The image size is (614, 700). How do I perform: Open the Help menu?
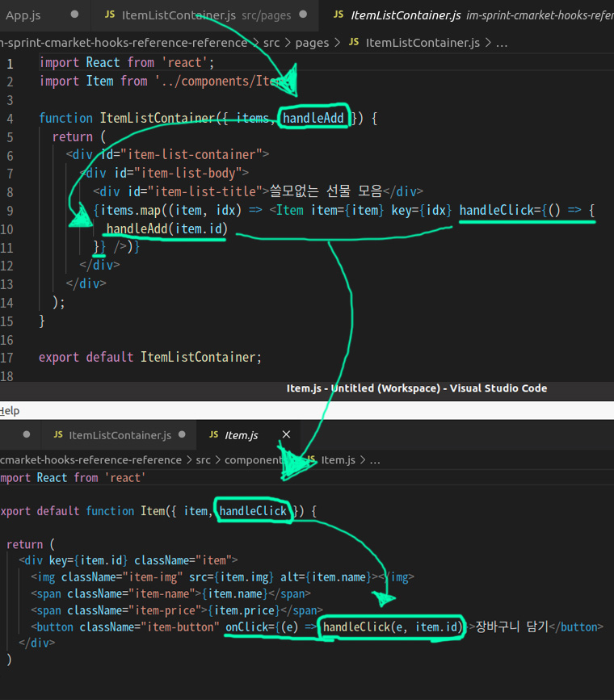pyautogui.click(x=10, y=411)
